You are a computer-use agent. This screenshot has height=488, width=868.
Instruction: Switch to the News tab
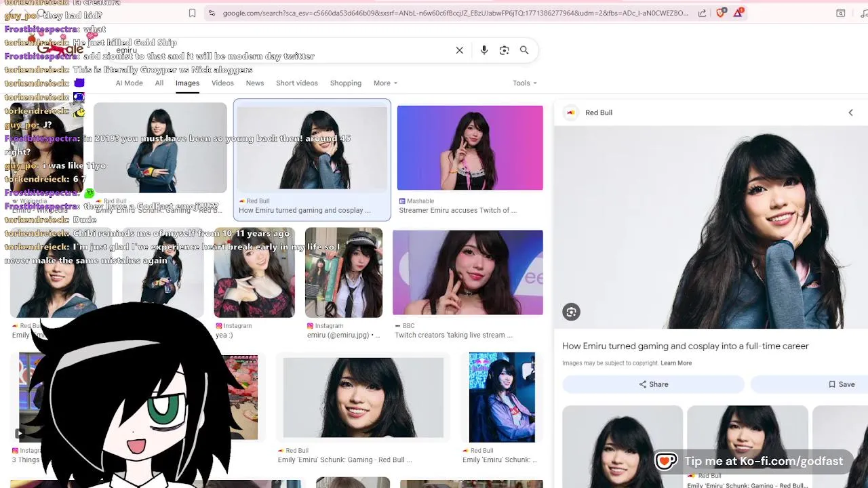255,83
